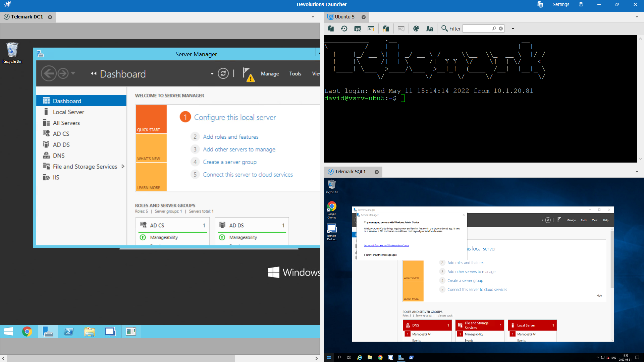Open File Explorer from the DC1 taskbar
Screen dimensions: 644x362
90,331
